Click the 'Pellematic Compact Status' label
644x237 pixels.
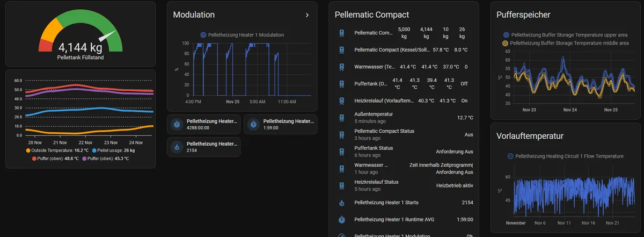[x=384, y=131]
